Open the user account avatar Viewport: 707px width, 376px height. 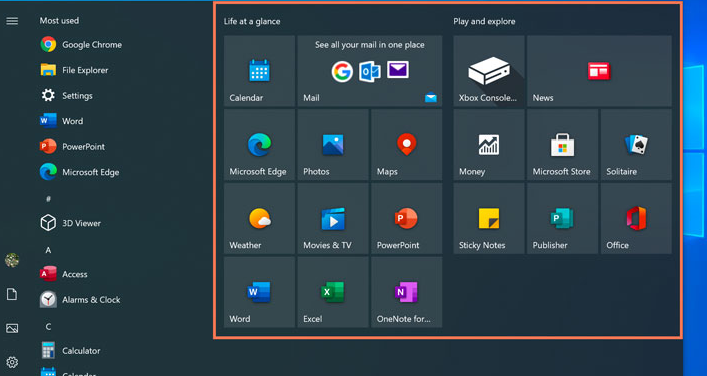pos(12,260)
